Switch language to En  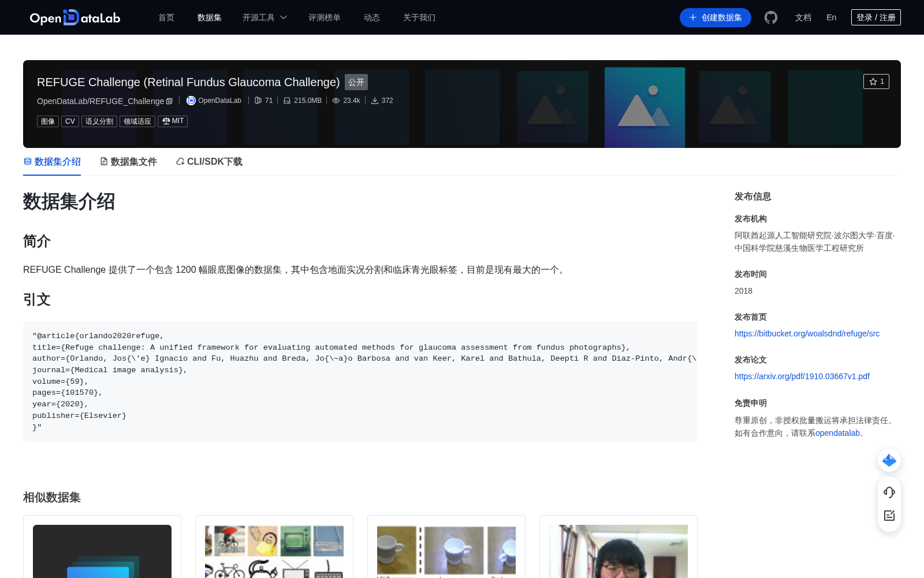point(832,17)
